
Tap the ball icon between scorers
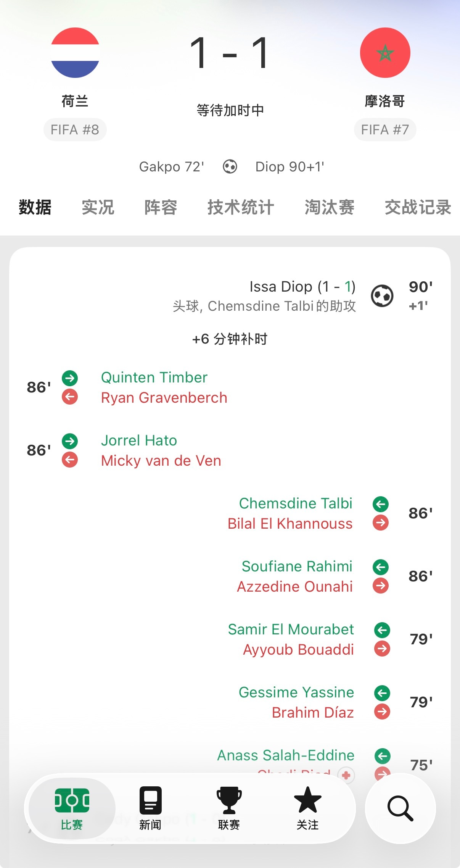tap(230, 167)
